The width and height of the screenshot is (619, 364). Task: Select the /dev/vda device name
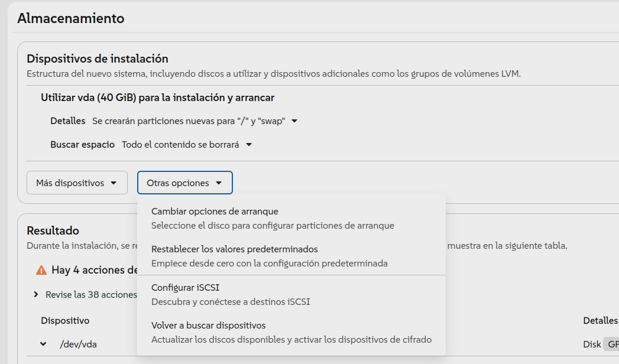(x=79, y=344)
